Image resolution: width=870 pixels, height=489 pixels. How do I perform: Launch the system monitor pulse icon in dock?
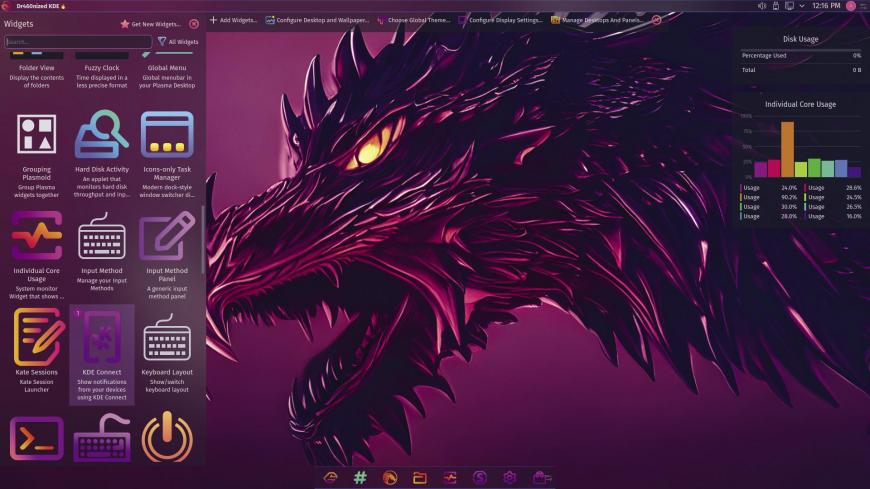pos(450,477)
